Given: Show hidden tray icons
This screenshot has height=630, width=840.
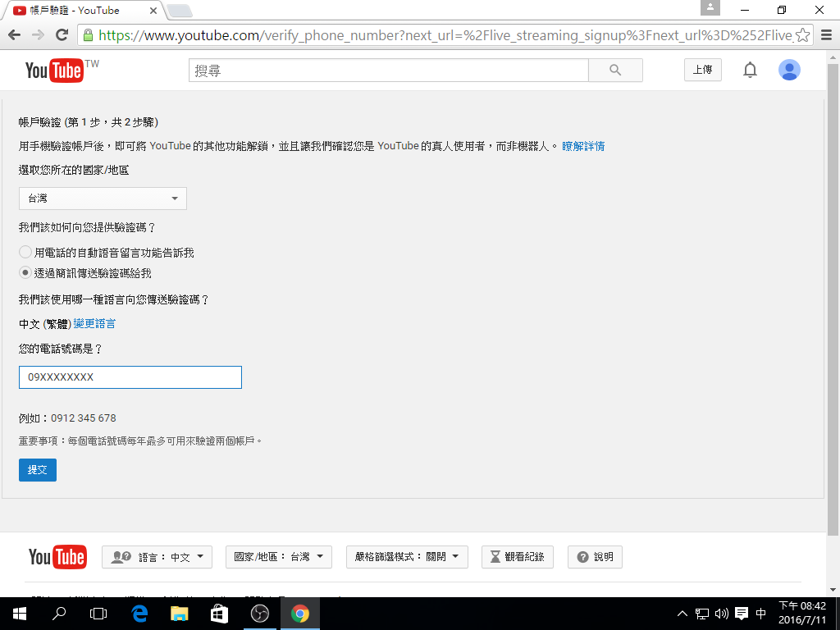Looking at the screenshot, I should click(682, 614).
